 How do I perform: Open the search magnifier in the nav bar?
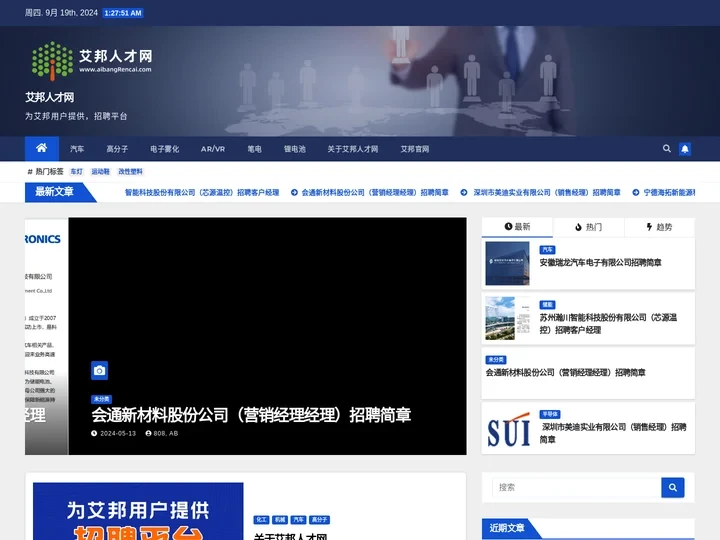click(667, 148)
